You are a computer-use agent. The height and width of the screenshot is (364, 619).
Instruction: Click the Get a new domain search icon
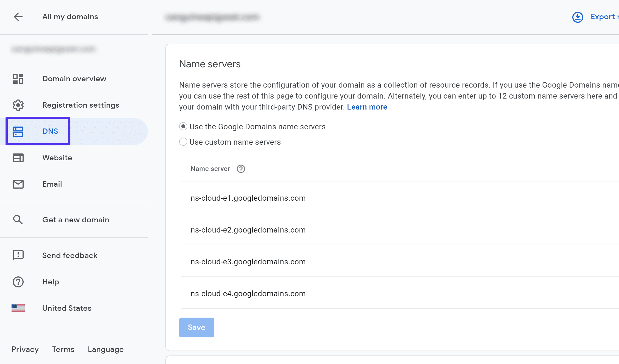[x=18, y=220]
